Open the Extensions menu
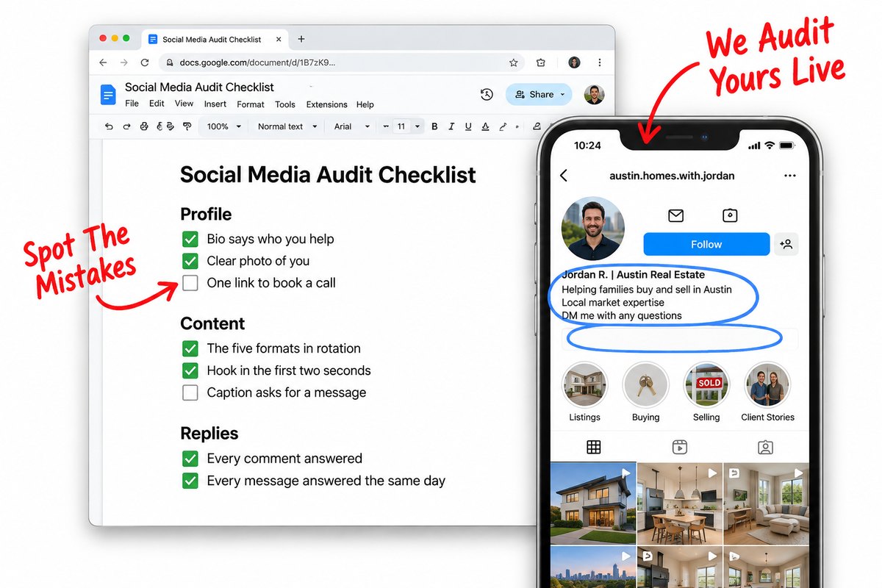This screenshot has width=882, height=588. tap(326, 104)
